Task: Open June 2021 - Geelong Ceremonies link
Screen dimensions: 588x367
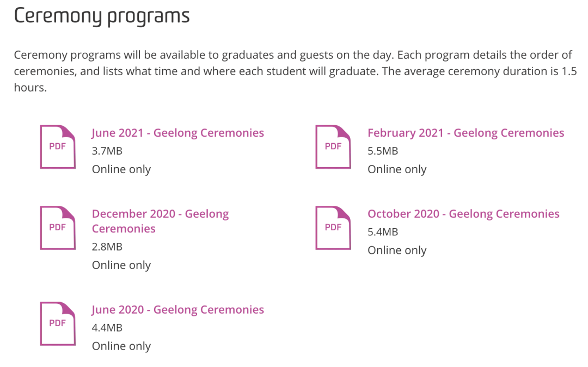Action: pyautogui.click(x=177, y=133)
